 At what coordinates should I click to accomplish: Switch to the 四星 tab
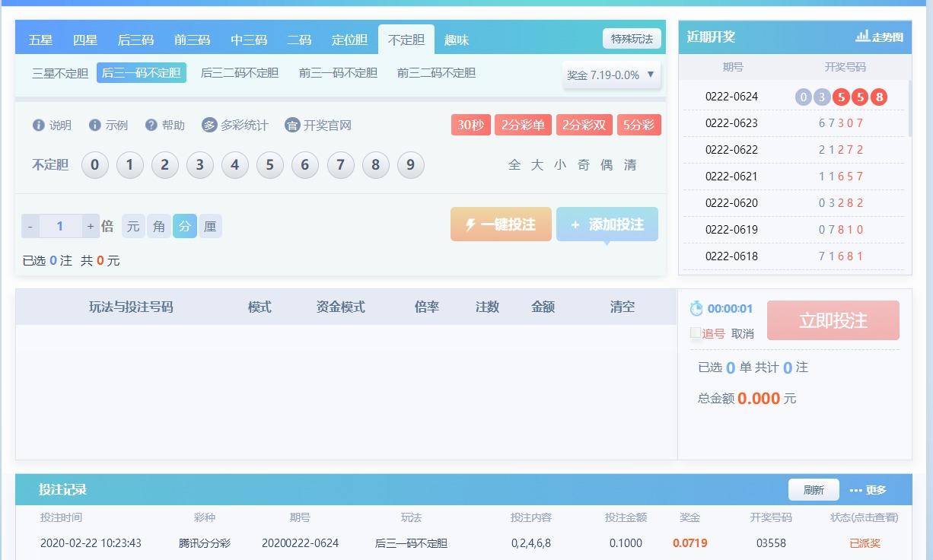click(x=85, y=40)
